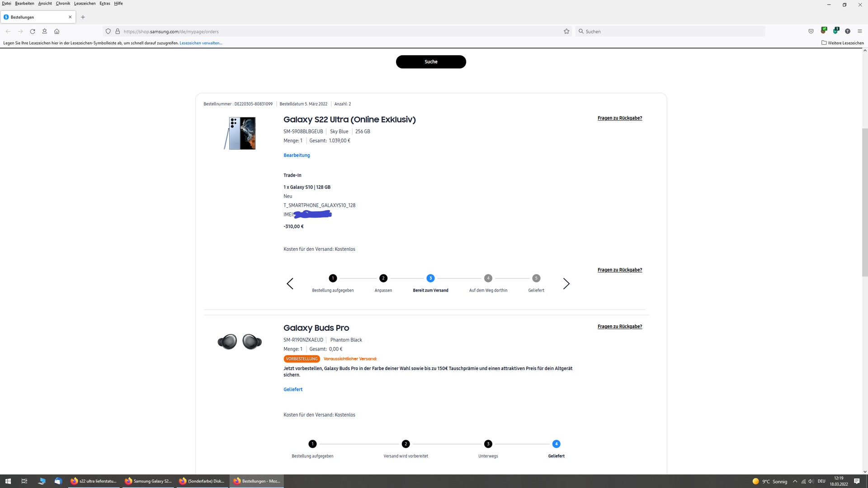Screen dimensions: 868x488
Task: Open the Firefox hamburger menu
Action: 860,32
